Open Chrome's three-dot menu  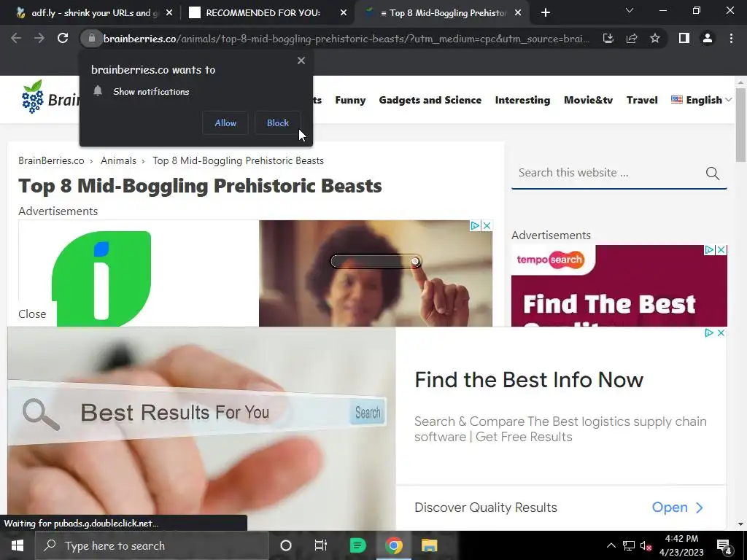731,38
